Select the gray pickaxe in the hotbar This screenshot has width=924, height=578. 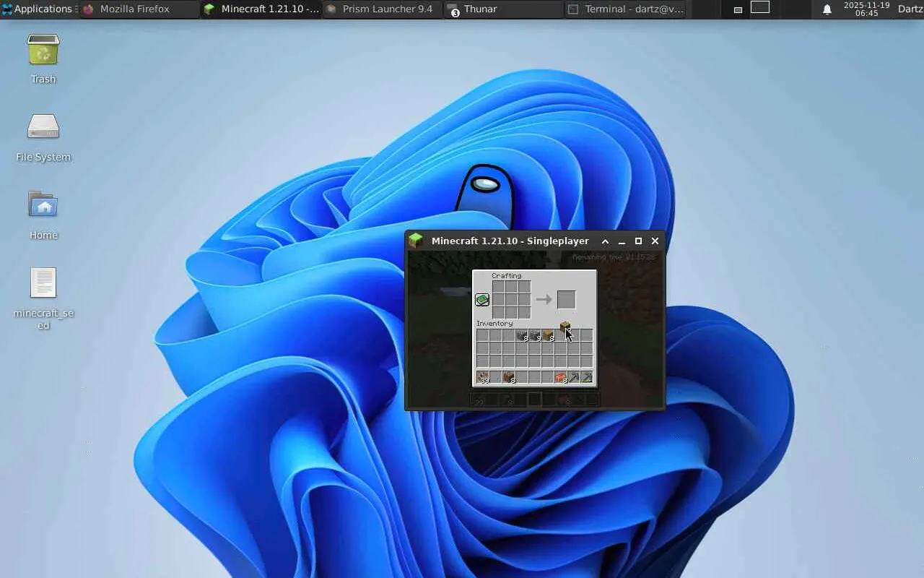[574, 377]
